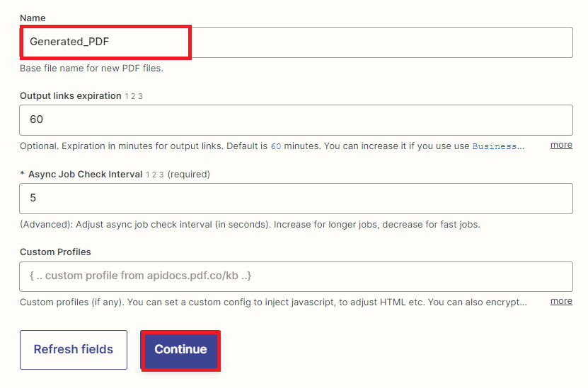This screenshot has width=588, height=388.
Task: Expand 'more' for Output links expiration description
Action: [561, 145]
